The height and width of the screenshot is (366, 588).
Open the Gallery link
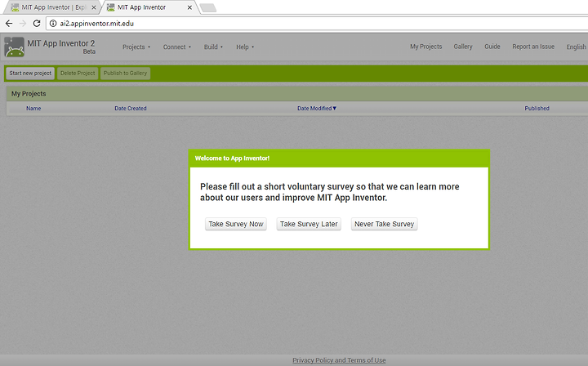(x=463, y=47)
